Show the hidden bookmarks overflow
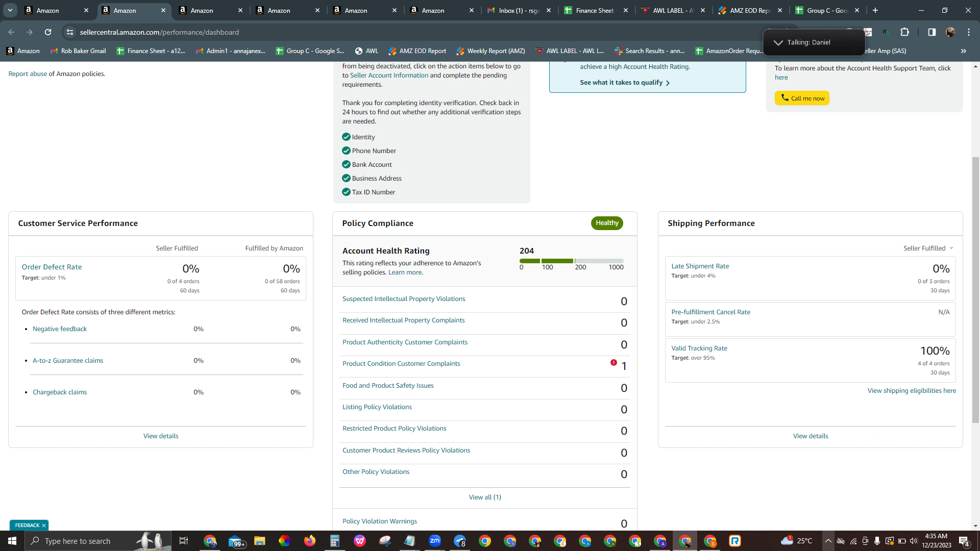Screen dimensions: 980x551 tap(964, 51)
